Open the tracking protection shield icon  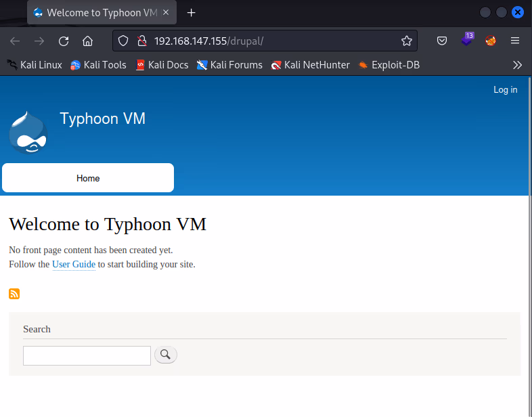[123, 41]
